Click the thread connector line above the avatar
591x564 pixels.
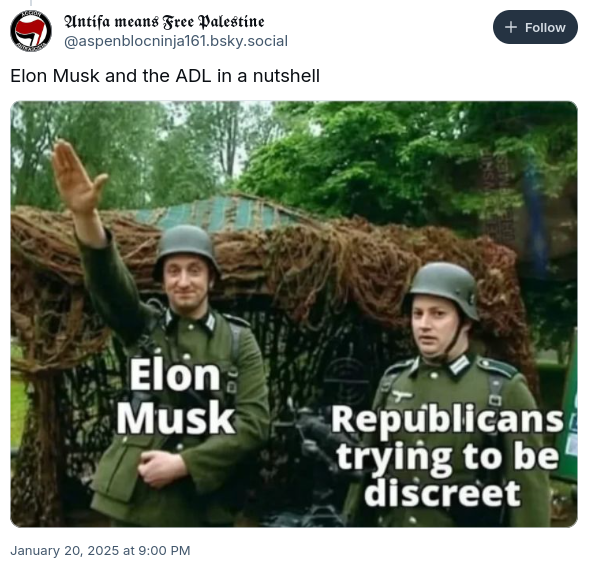coord(31,3)
